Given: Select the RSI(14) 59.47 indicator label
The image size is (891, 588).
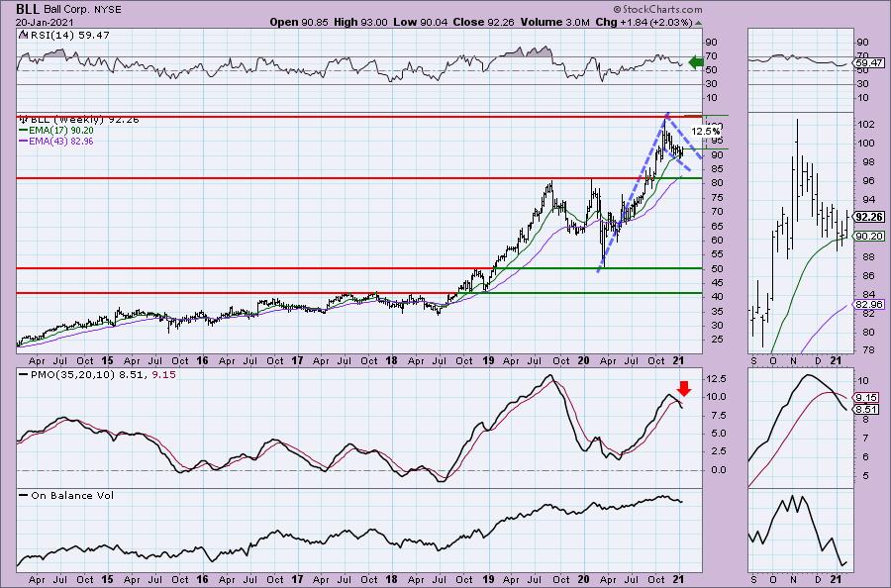Looking at the screenshot, I should [68, 35].
